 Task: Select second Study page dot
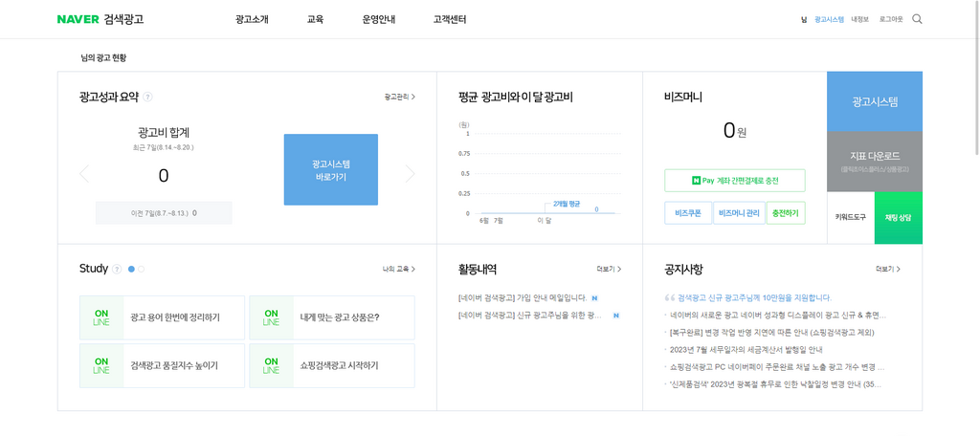142,270
